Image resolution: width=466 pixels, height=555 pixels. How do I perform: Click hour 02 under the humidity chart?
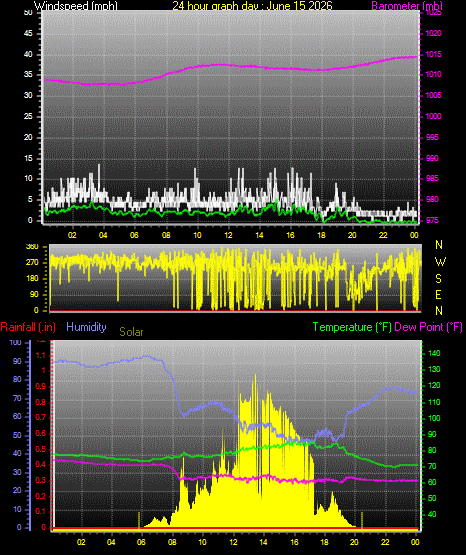(x=81, y=542)
